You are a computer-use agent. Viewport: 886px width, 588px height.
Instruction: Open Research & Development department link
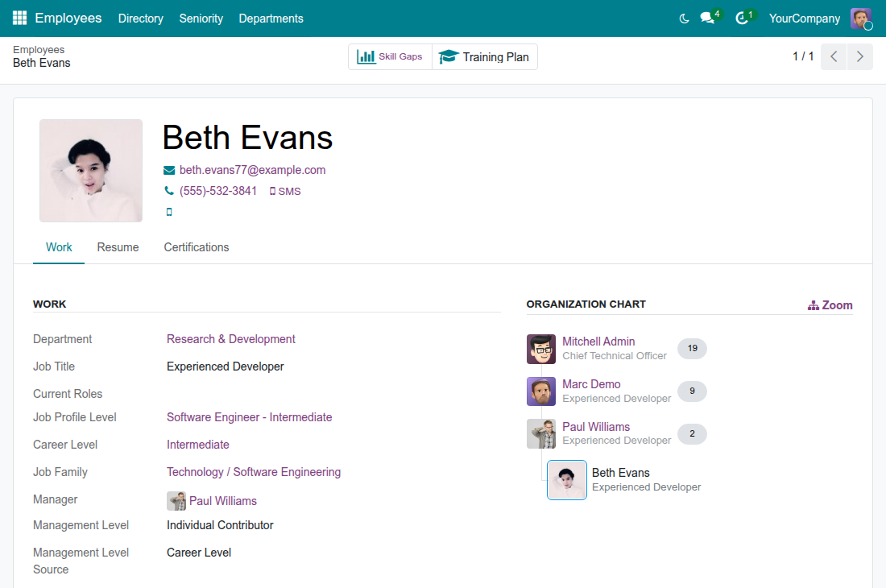click(x=231, y=339)
